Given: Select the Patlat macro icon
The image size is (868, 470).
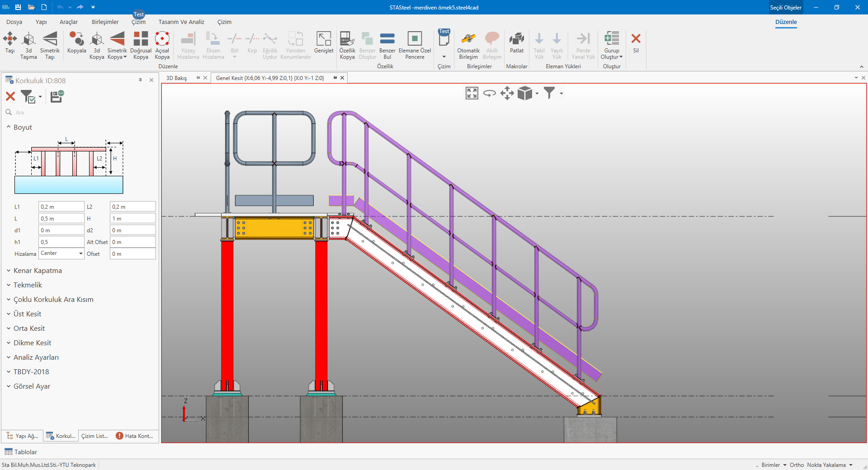Looking at the screenshot, I should 516,40.
